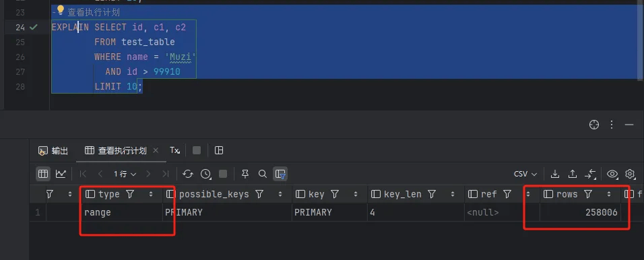Select the rows cell 258006
Image resolution: width=644 pixels, height=260 pixels.
[580, 212]
